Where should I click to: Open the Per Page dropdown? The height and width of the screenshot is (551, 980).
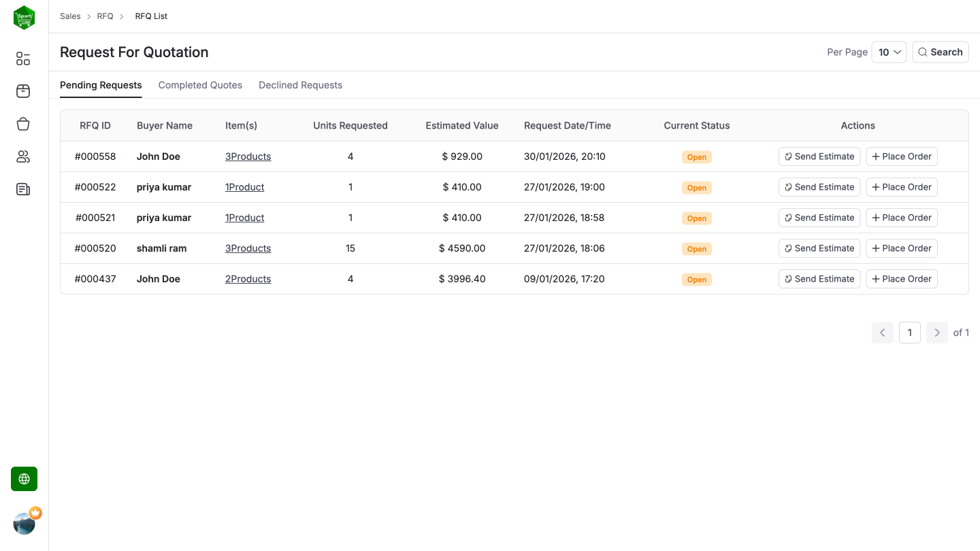889,52
